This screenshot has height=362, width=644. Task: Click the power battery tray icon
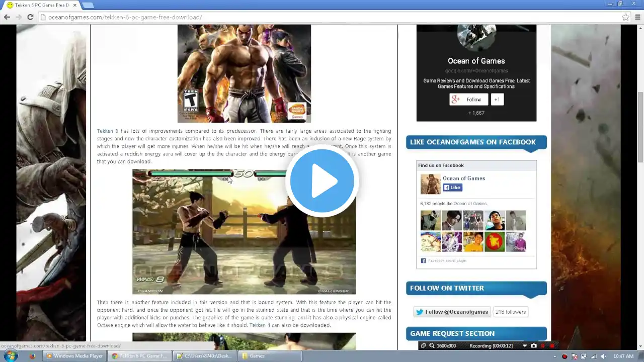tap(584, 356)
